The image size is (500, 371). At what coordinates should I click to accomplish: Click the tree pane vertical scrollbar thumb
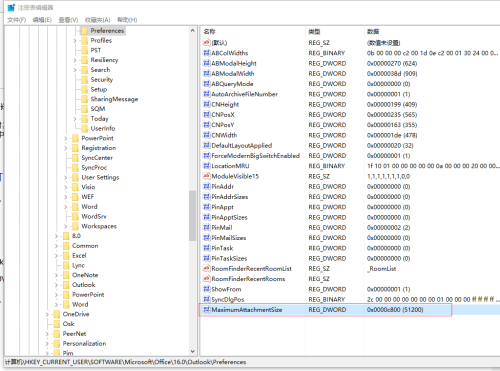192,216
